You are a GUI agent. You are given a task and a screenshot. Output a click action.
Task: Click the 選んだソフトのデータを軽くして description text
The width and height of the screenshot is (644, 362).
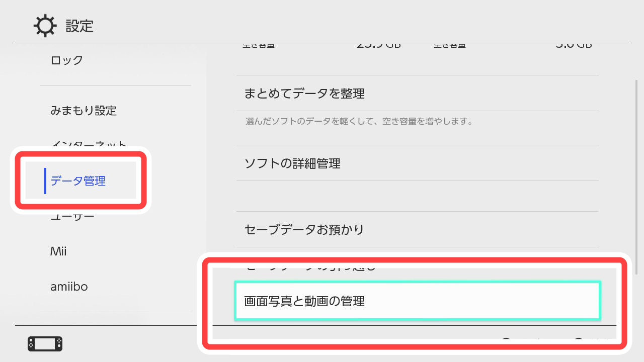tap(359, 122)
